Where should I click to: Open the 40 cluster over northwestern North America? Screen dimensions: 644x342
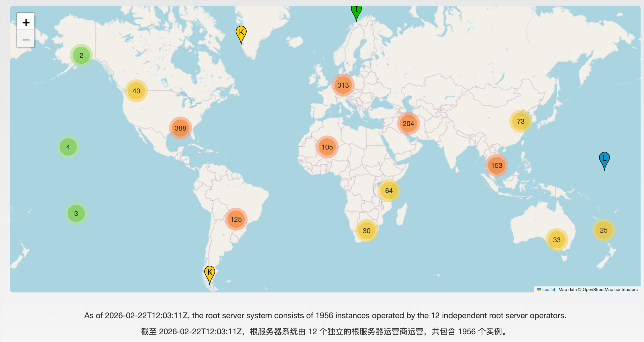pos(136,91)
